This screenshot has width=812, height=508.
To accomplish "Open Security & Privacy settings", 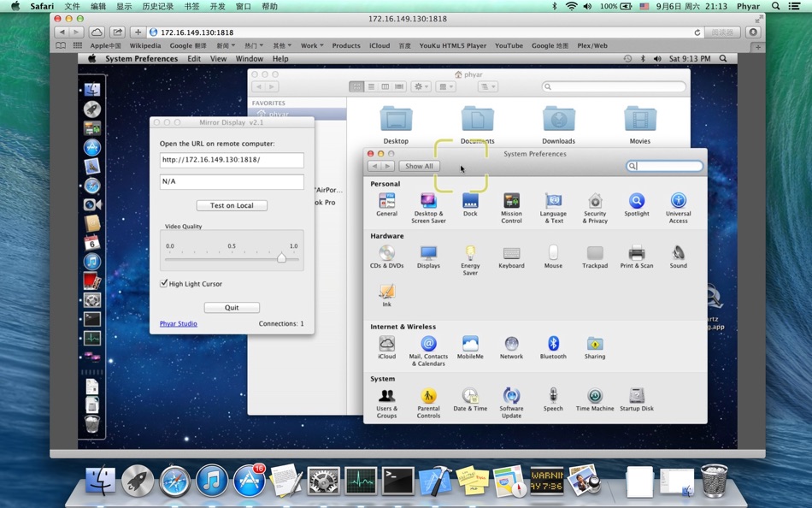I will click(x=595, y=202).
